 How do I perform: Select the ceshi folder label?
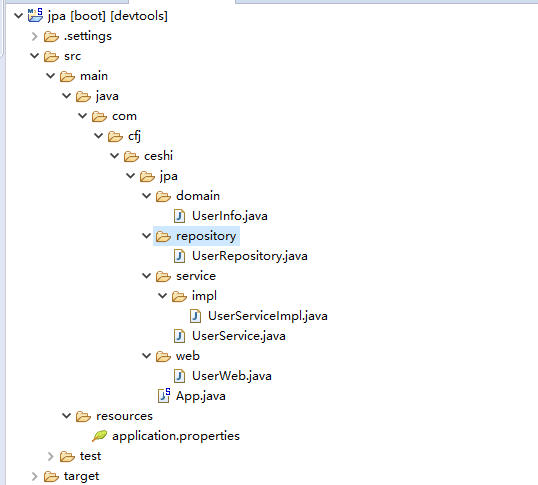[158, 156]
